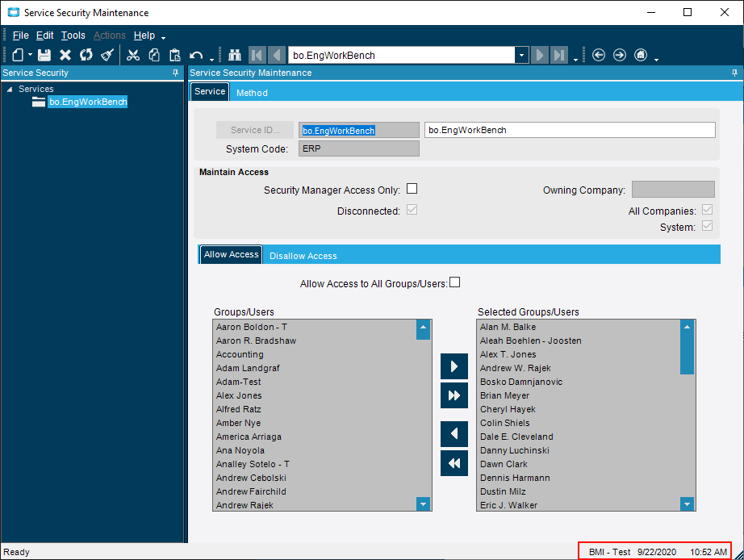Switch to the Method tab
The height and width of the screenshot is (560, 744).
click(x=252, y=93)
